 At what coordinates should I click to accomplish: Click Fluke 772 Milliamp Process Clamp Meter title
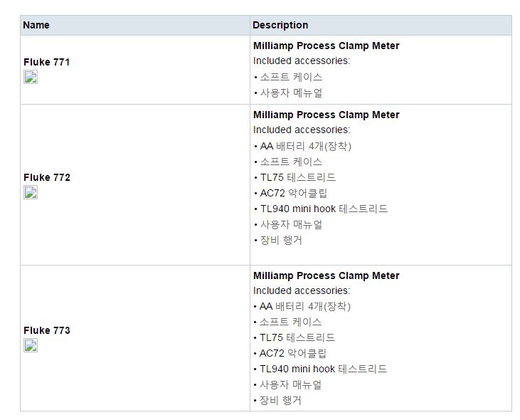(327, 115)
